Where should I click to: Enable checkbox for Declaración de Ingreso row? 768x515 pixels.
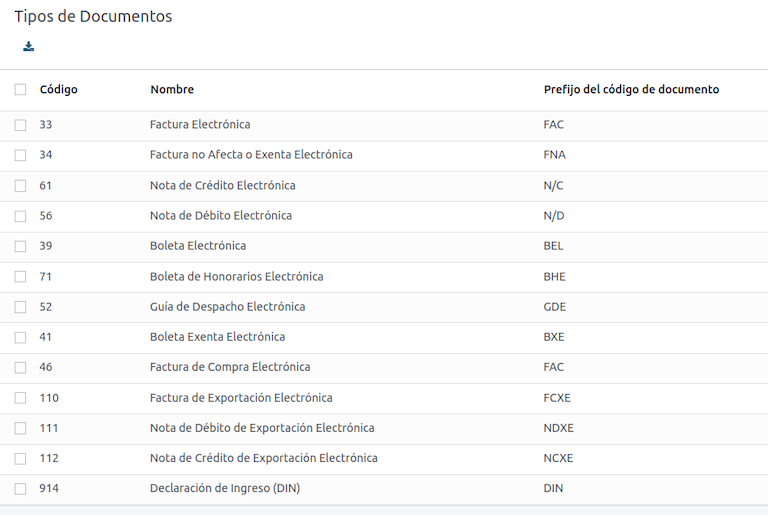coord(20,489)
